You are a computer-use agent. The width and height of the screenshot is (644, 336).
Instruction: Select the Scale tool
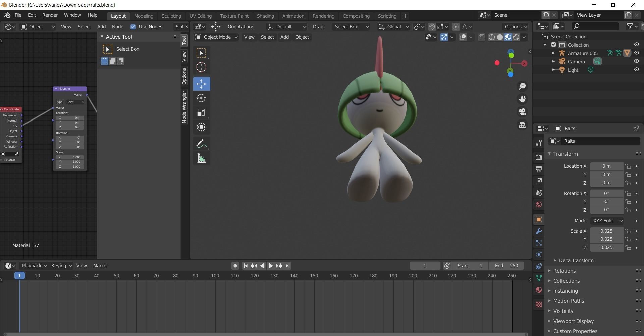coord(201,112)
